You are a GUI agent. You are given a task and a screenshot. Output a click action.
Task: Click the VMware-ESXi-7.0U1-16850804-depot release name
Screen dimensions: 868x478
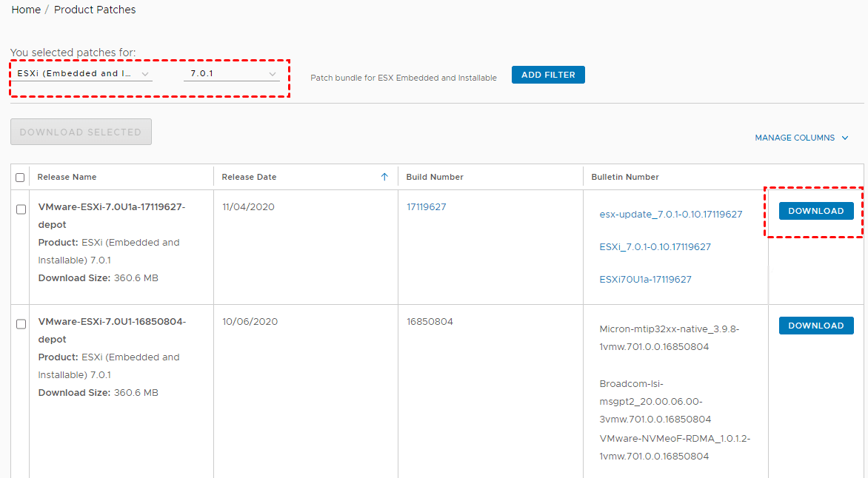pyautogui.click(x=112, y=330)
